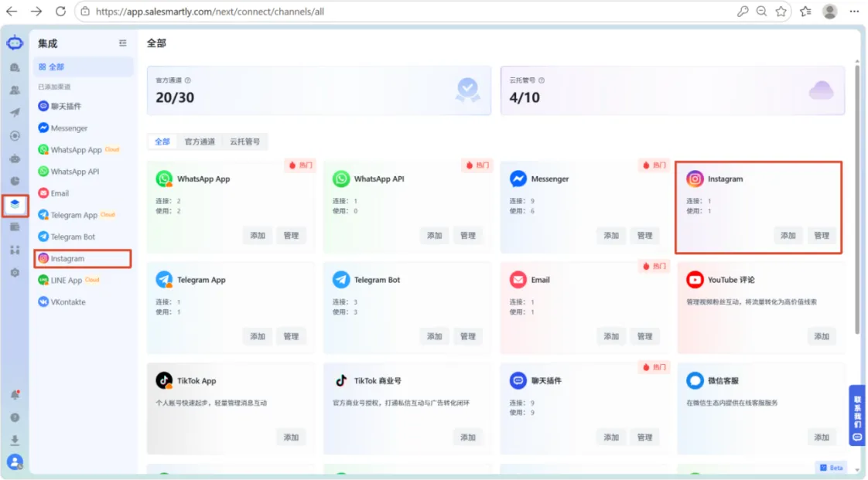Screen dimensions: 868x480
Task: Open the notifications bell icon
Action: (x=15, y=395)
